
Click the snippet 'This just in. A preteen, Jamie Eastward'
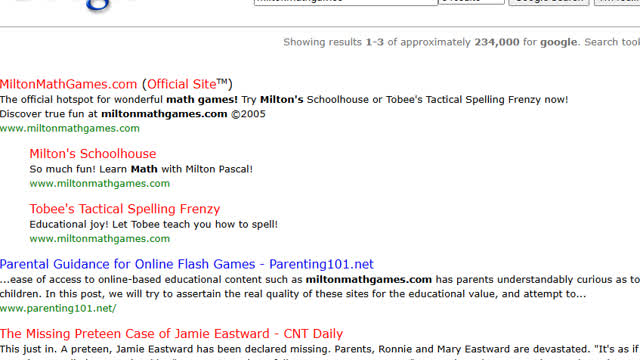[x=320, y=349]
